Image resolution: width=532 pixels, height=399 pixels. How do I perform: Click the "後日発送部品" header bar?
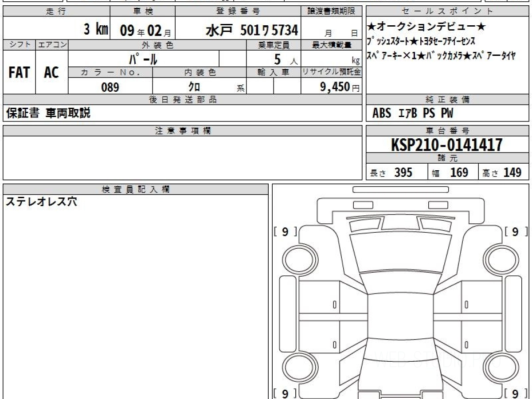pyautogui.click(x=182, y=100)
